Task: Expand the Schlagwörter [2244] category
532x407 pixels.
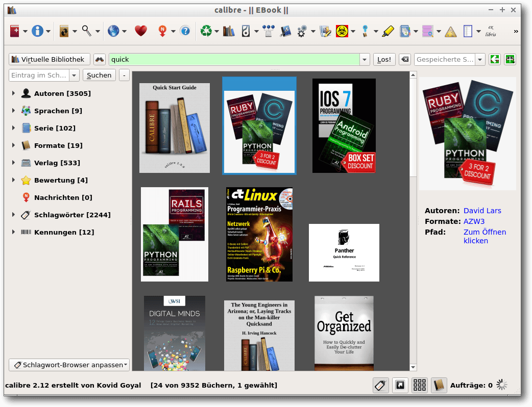Action: (x=13, y=215)
